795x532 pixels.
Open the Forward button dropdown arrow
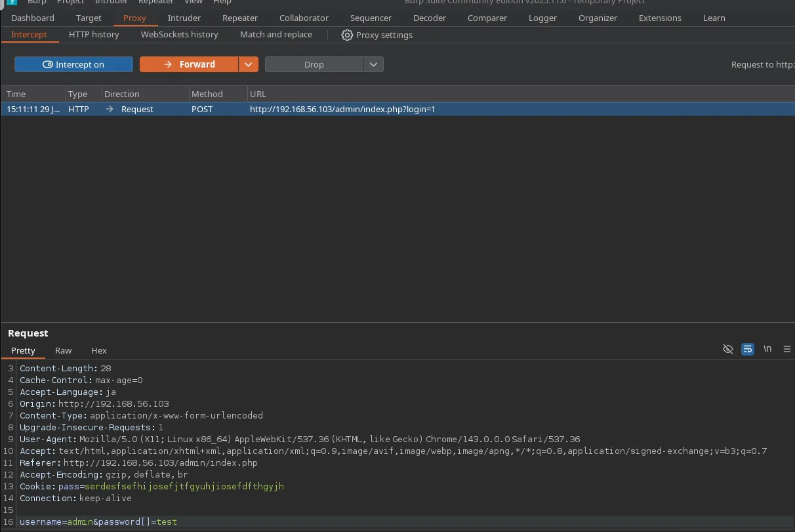point(248,64)
